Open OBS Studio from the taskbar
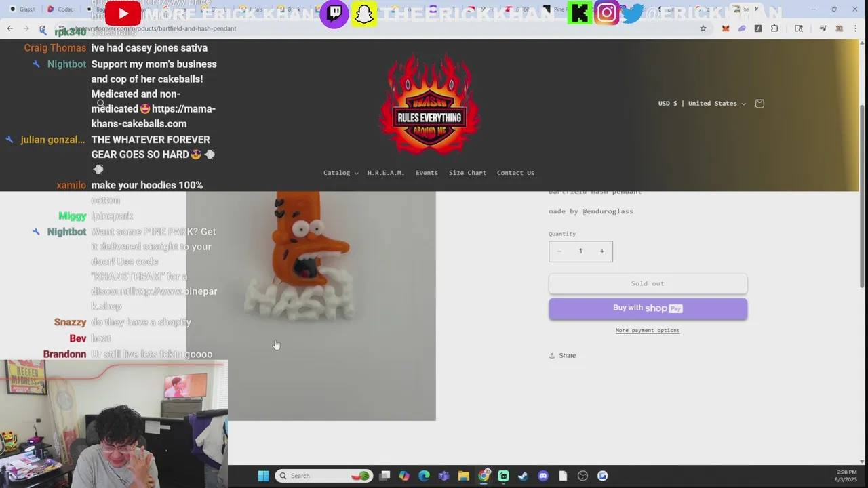 click(583, 476)
